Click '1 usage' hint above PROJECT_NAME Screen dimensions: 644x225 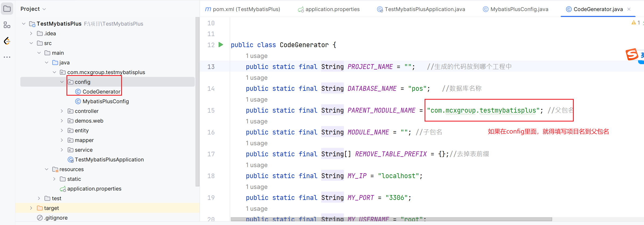257,56
